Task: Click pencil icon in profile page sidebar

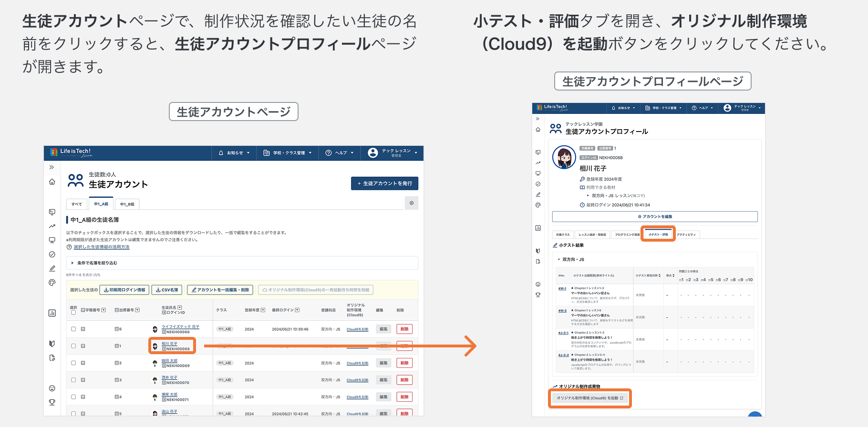Action: tap(538, 194)
